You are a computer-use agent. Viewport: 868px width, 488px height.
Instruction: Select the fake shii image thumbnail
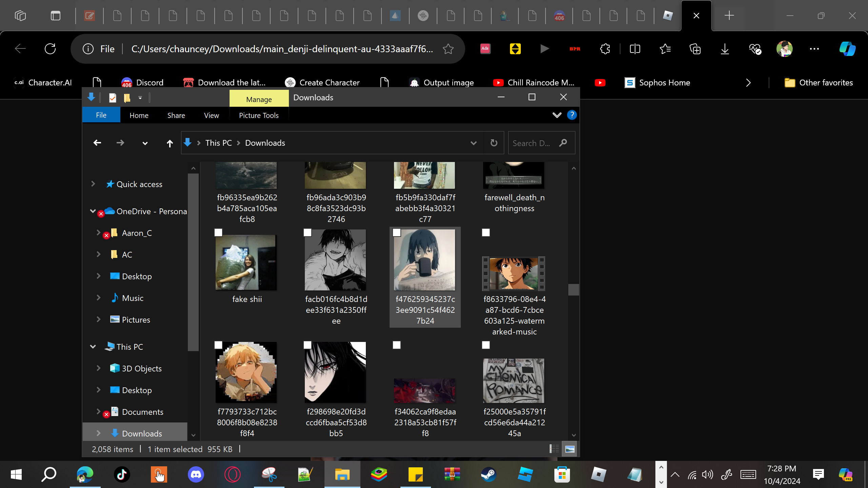[246, 262]
